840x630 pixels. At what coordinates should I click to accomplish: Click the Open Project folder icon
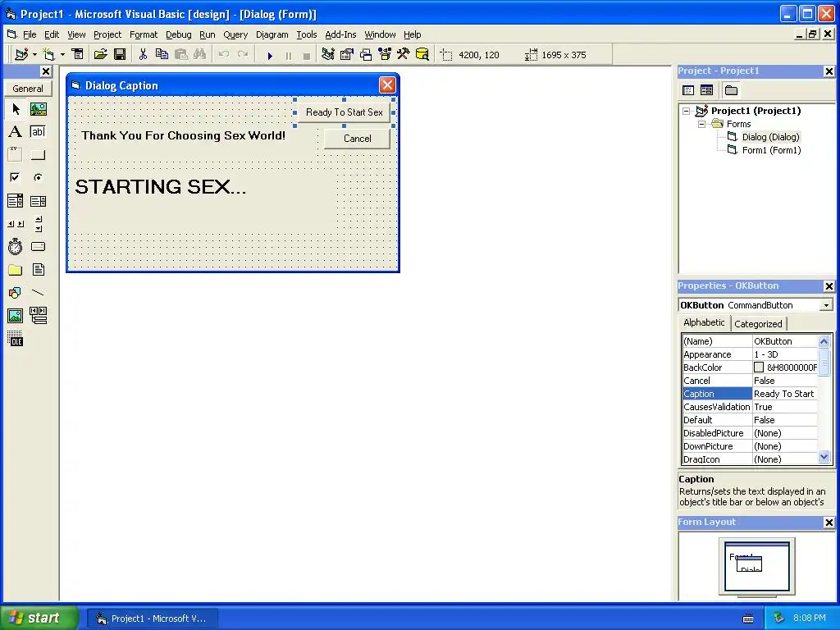(x=100, y=55)
